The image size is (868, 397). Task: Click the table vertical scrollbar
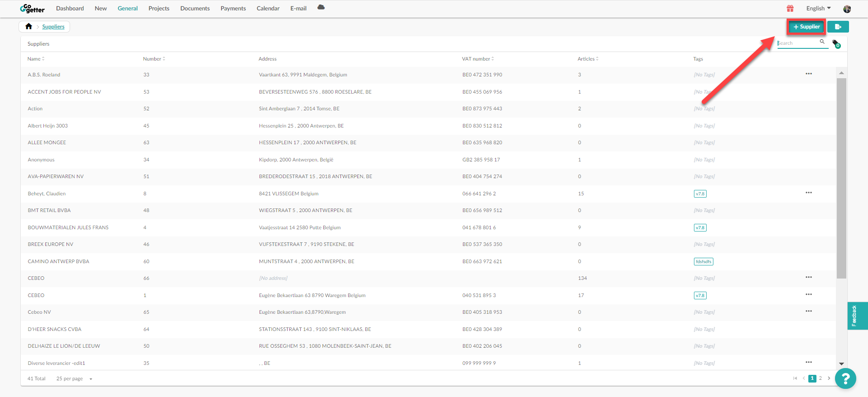pos(841,178)
